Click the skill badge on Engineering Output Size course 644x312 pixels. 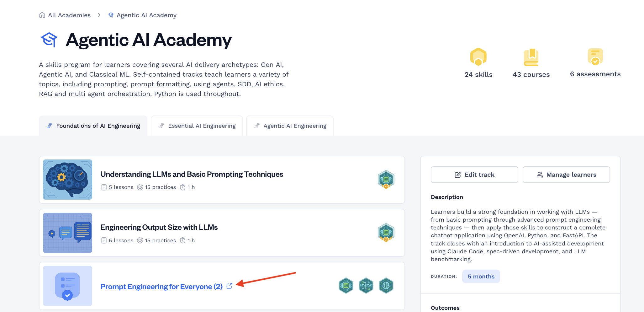[386, 233]
